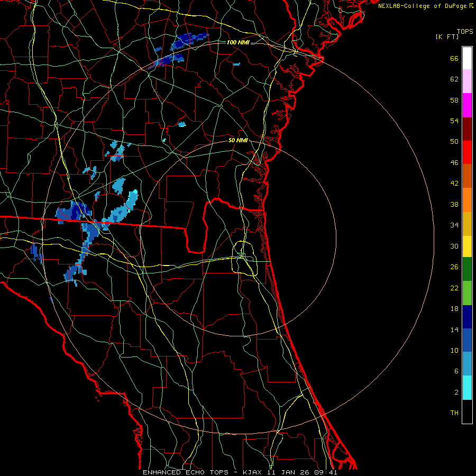This screenshot has height=476, width=476.
Task: Click the light green legend band
Action: (467, 293)
